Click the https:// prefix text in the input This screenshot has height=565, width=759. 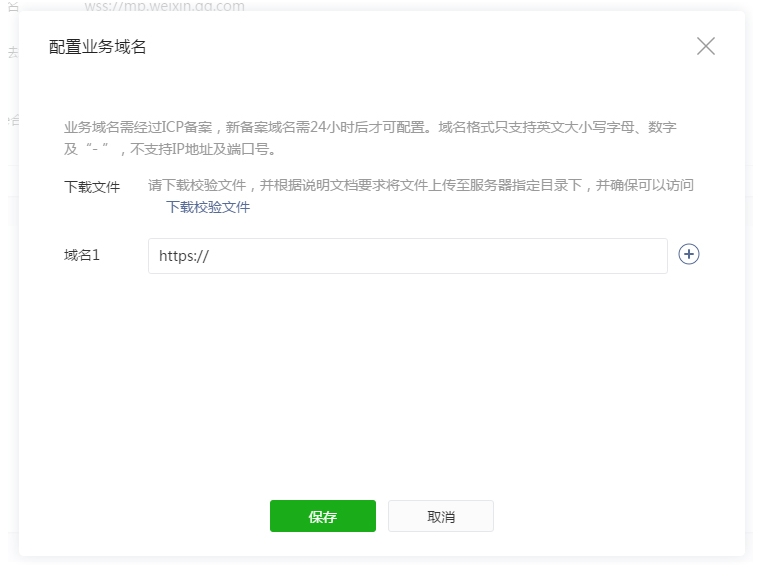pyautogui.click(x=183, y=256)
